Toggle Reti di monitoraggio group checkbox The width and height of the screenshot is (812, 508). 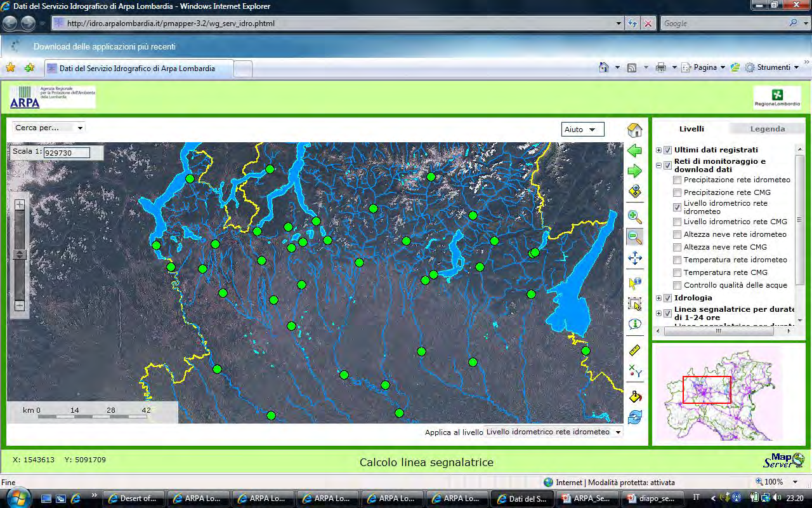click(667, 165)
